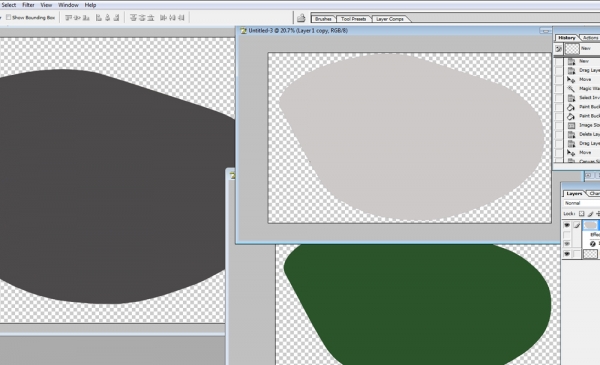
Task: Hide the bottom layer via eye icon
Action: 567,254
